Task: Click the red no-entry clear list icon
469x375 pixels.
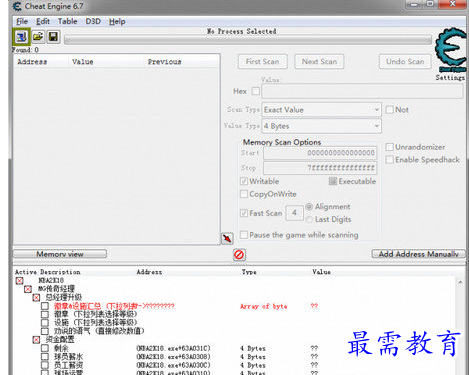Action: pos(239,255)
